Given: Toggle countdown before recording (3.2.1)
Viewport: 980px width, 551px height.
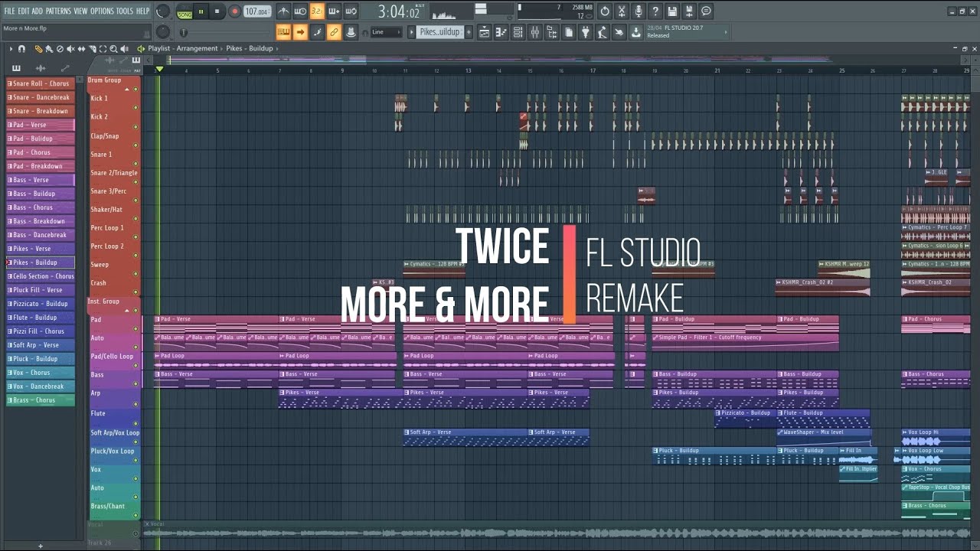Looking at the screenshot, I should point(317,11).
